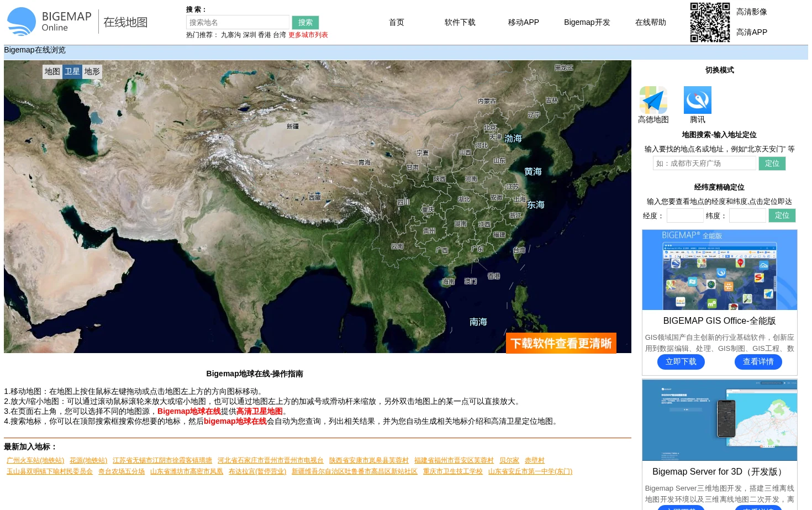This screenshot has height=510, width=812.
Task: Open landmark link 山东省潍坊市高密市凤凰
Action: coord(187,471)
